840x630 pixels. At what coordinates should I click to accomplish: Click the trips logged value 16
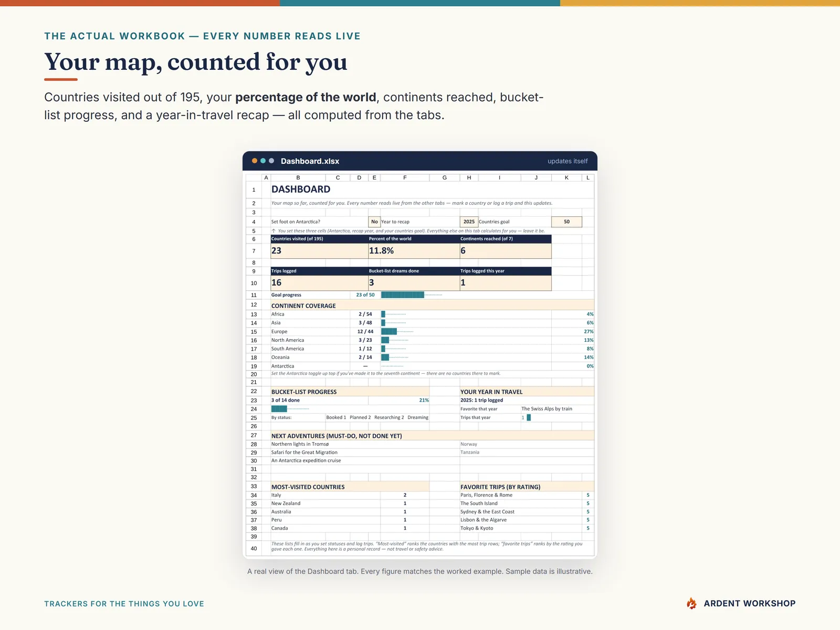point(277,282)
